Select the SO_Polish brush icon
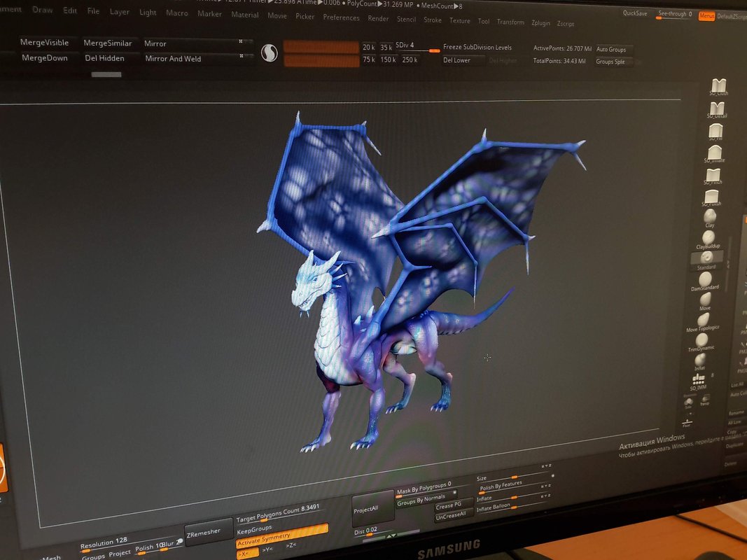Screen dimensions: 747x560 pos(712,197)
